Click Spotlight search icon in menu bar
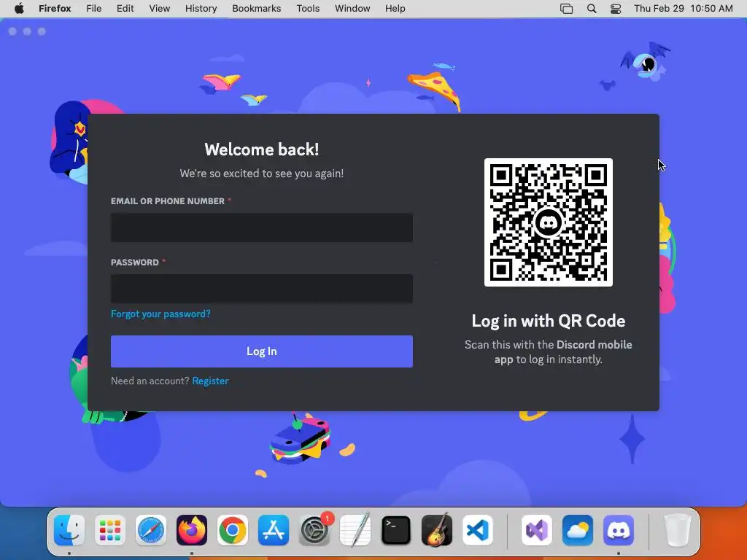The image size is (747, 560). [x=592, y=9]
